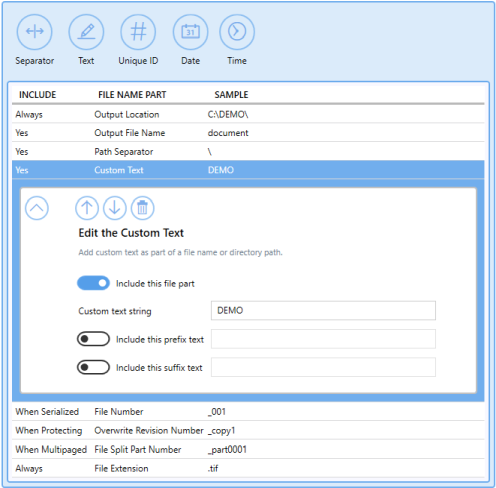Click the _copy1 sample value
Image resolution: width=496 pixels, height=488 pixels.
(x=221, y=431)
